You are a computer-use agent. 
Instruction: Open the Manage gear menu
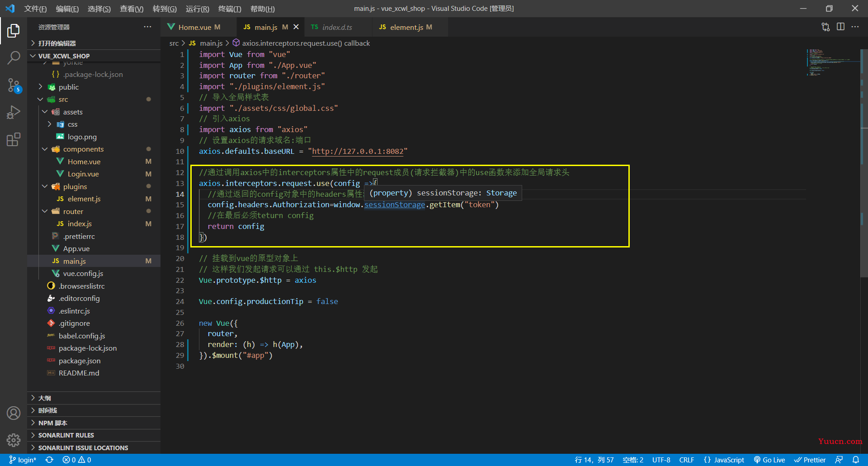coord(14,440)
